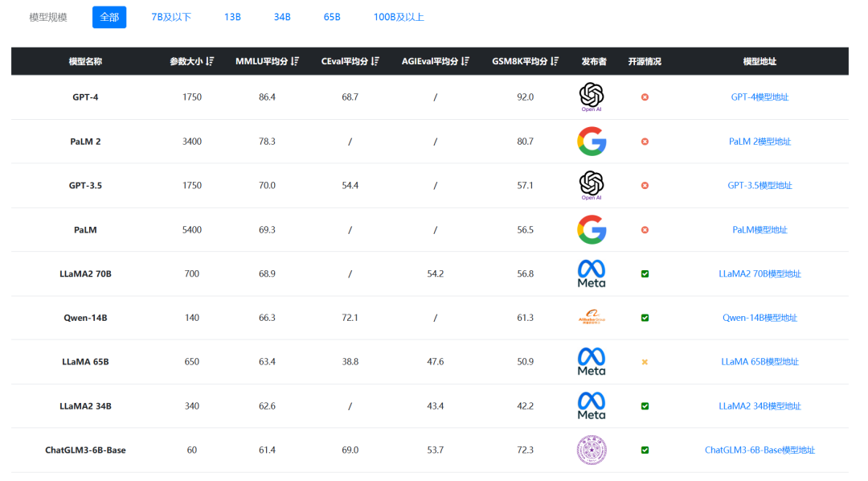868x481 pixels.
Task: Sort by CEval平均分 column
Action: (375, 62)
